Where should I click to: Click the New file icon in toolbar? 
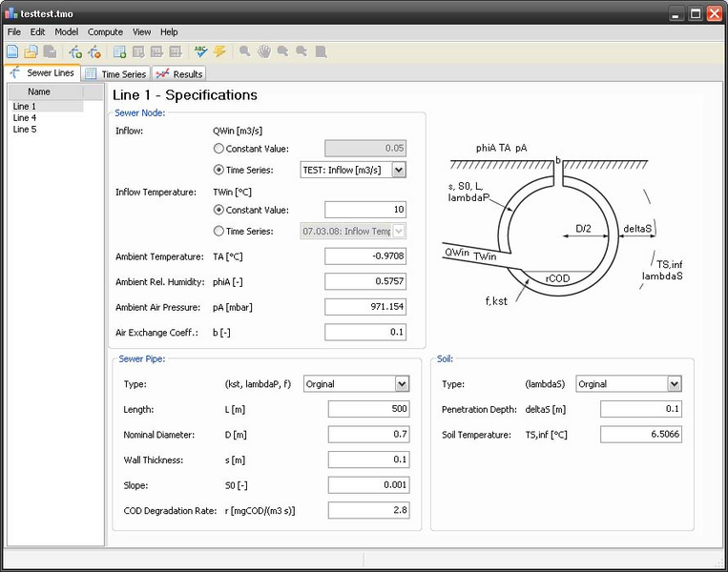[x=12, y=51]
